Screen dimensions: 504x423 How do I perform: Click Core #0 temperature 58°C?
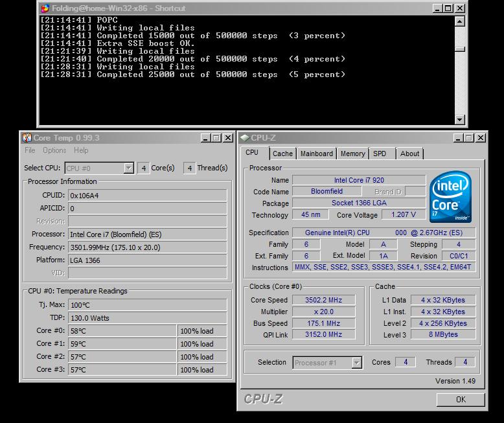click(122, 331)
